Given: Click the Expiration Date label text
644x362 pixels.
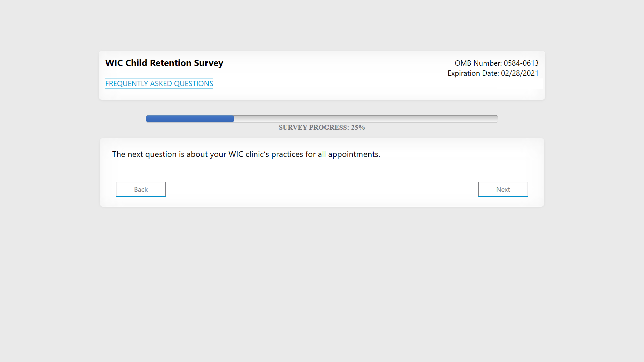Looking at the screenshot, I should tap(473, 73).
